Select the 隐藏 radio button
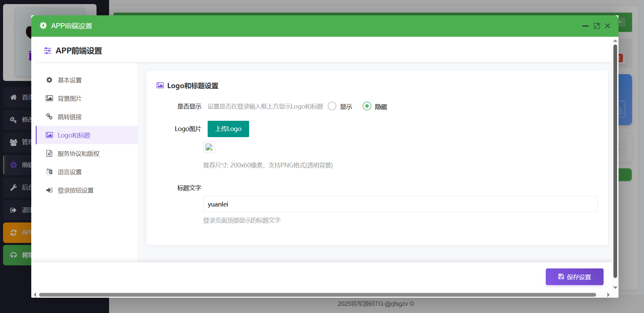The image size is (644, 313). click(367, 106)
